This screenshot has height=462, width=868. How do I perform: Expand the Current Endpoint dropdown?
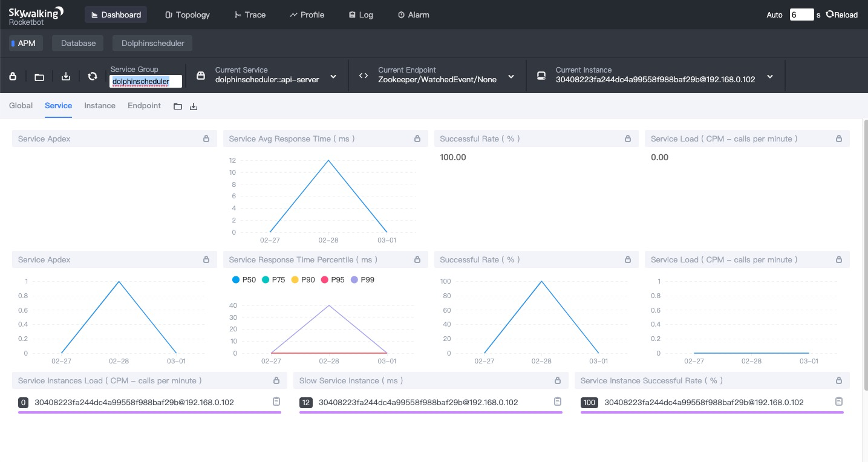pyautogui.click(x=511, y=77)
